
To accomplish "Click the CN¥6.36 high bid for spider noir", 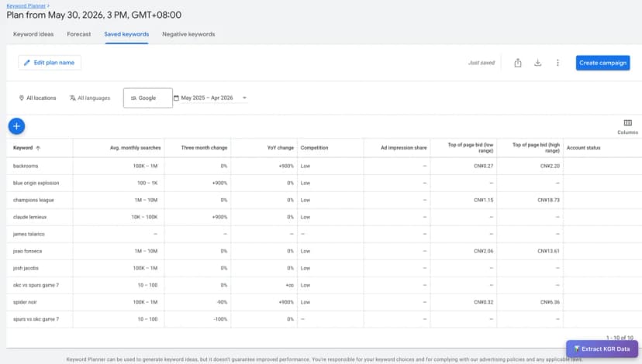I will [x=550, y=302].
